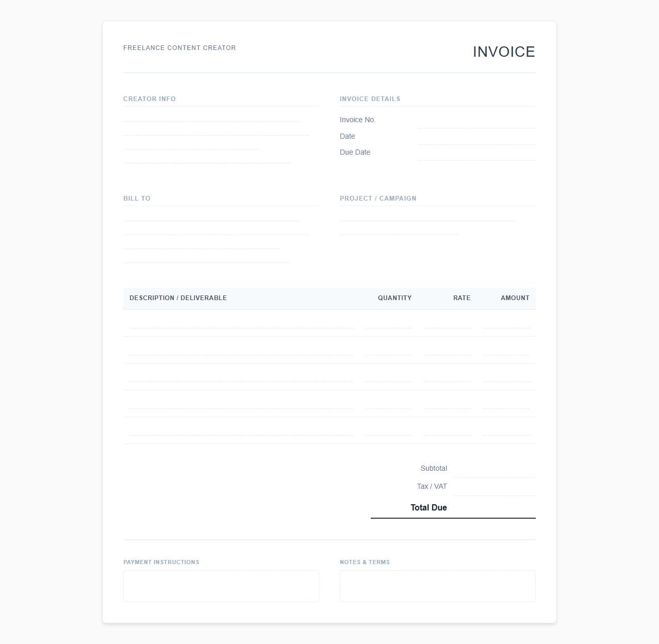The image size is (659, 644).
Task: Click the FREELANCE CONTENT CREATOR header text
Action: (179, 48)
